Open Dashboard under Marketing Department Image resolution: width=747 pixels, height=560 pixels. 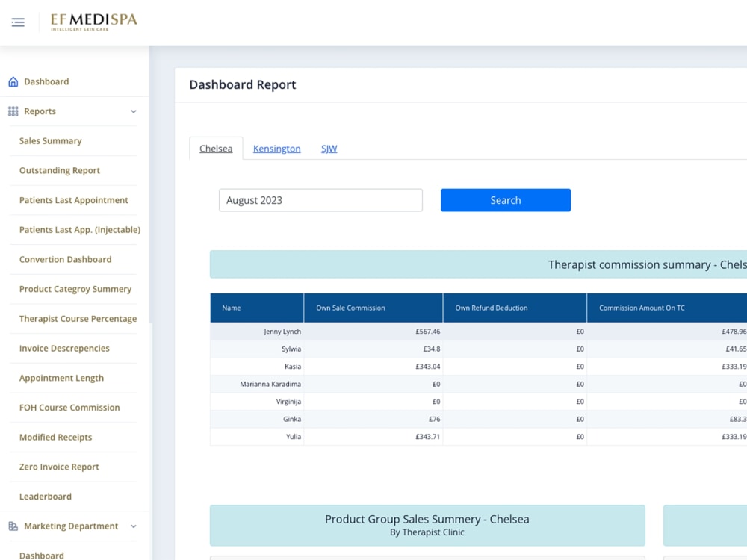click(41, 556)
